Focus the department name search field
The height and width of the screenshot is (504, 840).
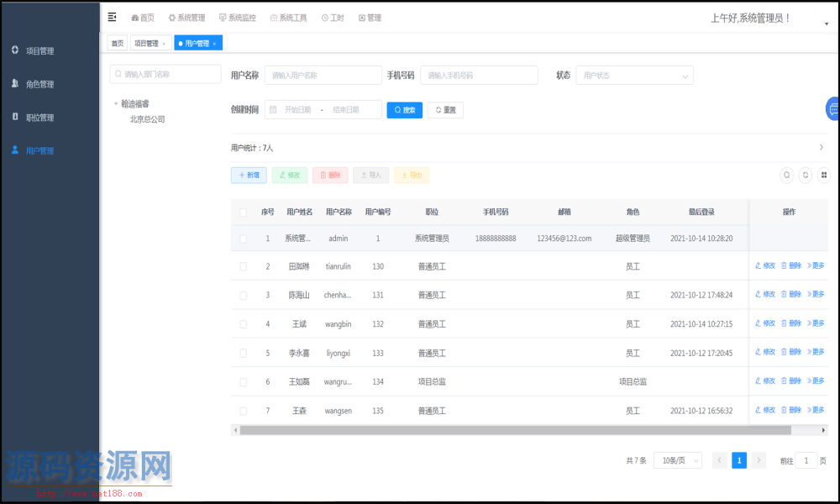165,74
